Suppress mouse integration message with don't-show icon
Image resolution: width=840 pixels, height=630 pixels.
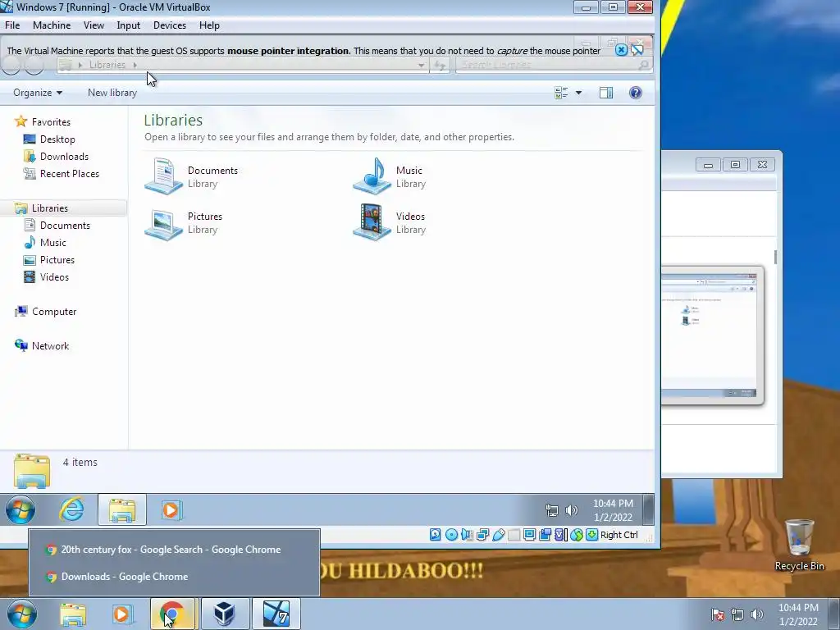tap(637, 50)
